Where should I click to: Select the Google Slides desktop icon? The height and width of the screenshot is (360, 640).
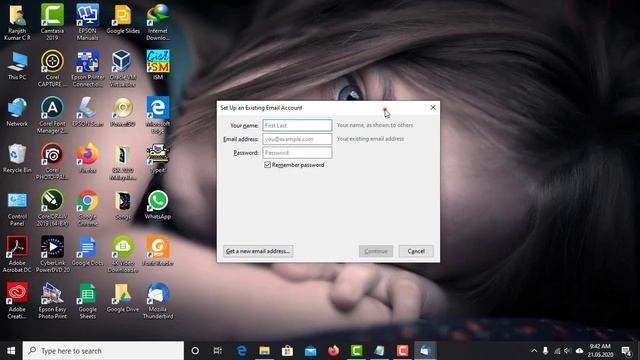tap(123, 19)
